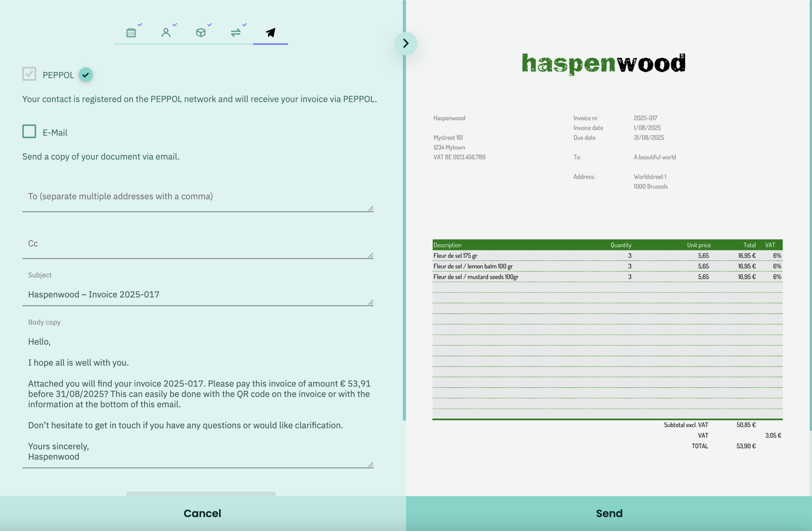Select the paper plane send step
Image resolution: width=812 pixels, height=531 pixels.
pos(271,32)
